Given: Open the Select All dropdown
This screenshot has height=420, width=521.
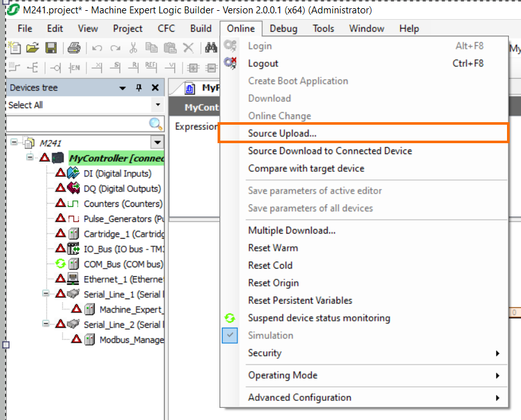Looking at the screenshot, I should (157, 105).
